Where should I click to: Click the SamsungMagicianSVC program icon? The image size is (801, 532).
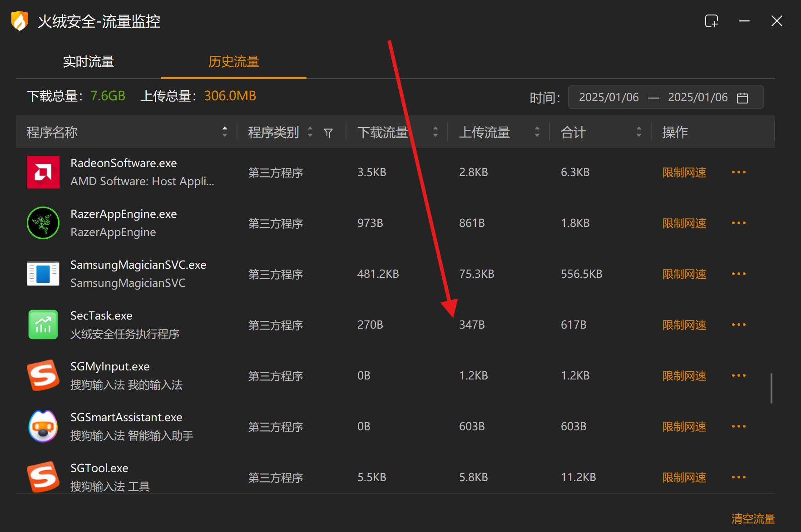(x=43, y=274)
